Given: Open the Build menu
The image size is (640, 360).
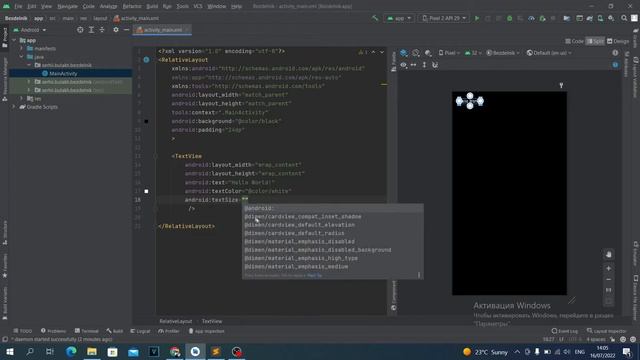Looking at the screenshot, I should pyautogui.click(x=152, y=7).
